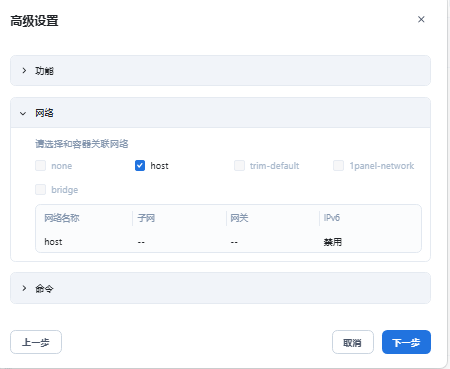
Task: Click the 禁用 IPv6 value cell
Action: click(333, 242)
